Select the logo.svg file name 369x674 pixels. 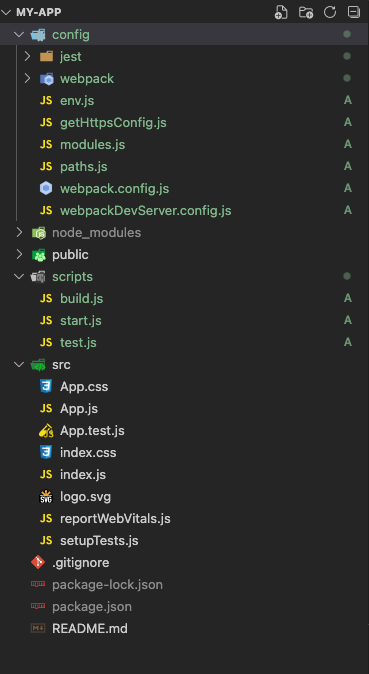85,497
